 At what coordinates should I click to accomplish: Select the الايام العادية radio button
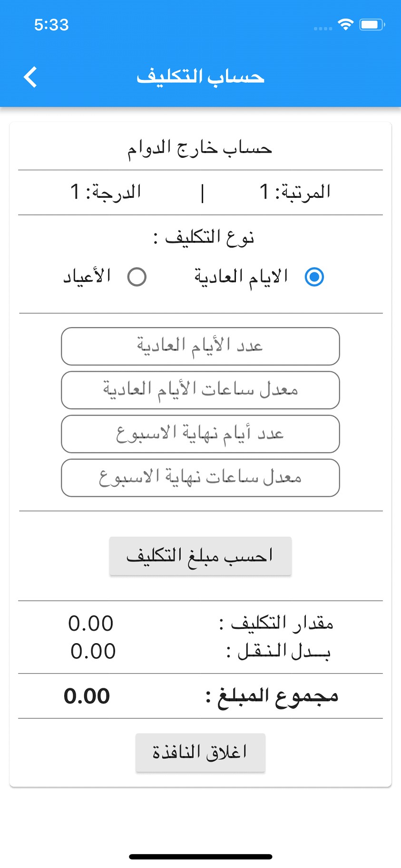(x=314, y=277)
